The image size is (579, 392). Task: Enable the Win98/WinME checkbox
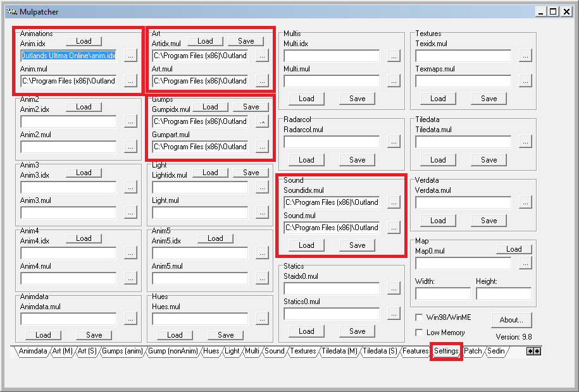(419, 317)
